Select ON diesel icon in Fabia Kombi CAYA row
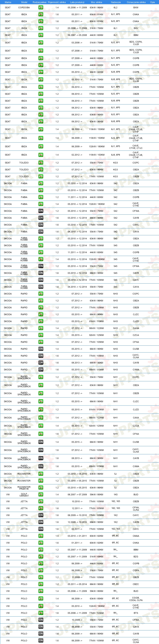This screenshot has width=159, height=644. pos(41,287)
